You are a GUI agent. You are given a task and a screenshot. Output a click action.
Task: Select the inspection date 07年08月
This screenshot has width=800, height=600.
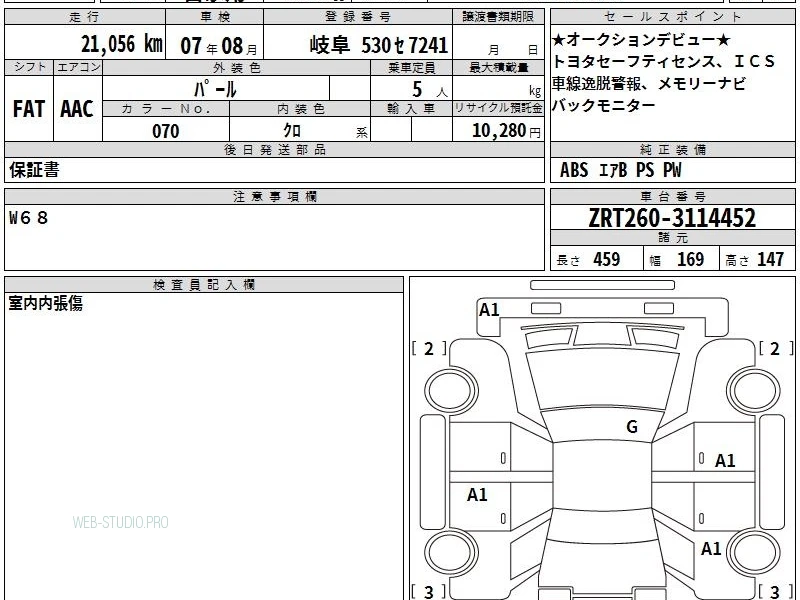coord(219,46)
